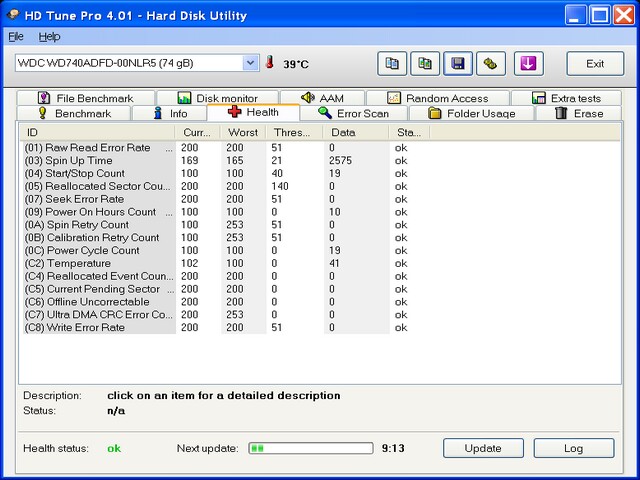The image size is (640, 480).
Task: Switch to the Error Scan tab
Action: (353, 113)
